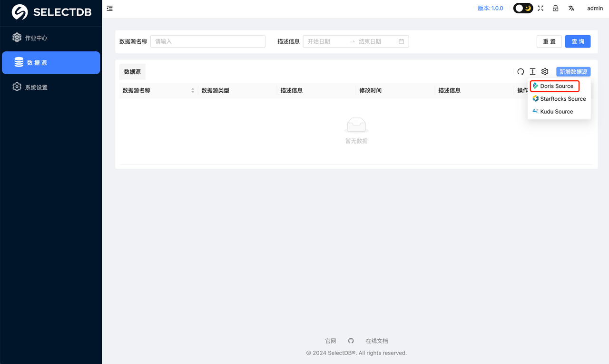Toggle the dark mode switch

pyautogui.click(x=523, y=8)
